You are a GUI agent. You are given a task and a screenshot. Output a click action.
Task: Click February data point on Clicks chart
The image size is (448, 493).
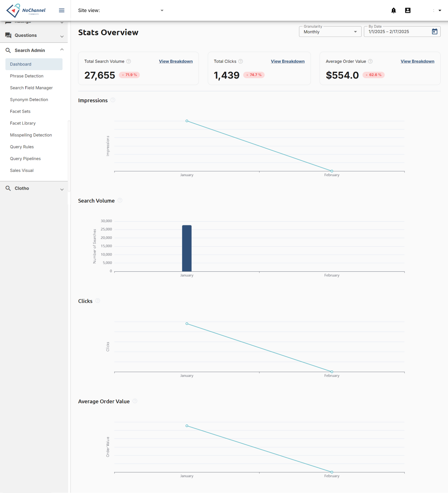(332, 372)
